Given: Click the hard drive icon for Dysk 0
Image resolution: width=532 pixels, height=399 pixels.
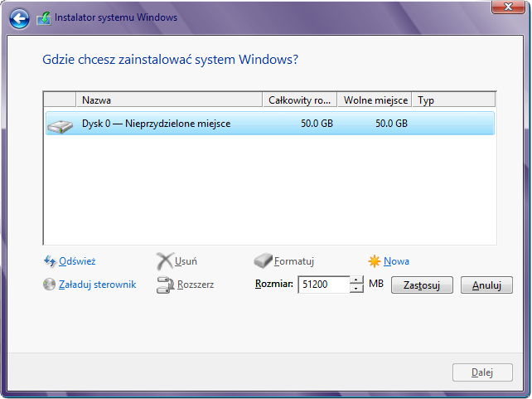Looking at the screenshot, I should (60, 126).
